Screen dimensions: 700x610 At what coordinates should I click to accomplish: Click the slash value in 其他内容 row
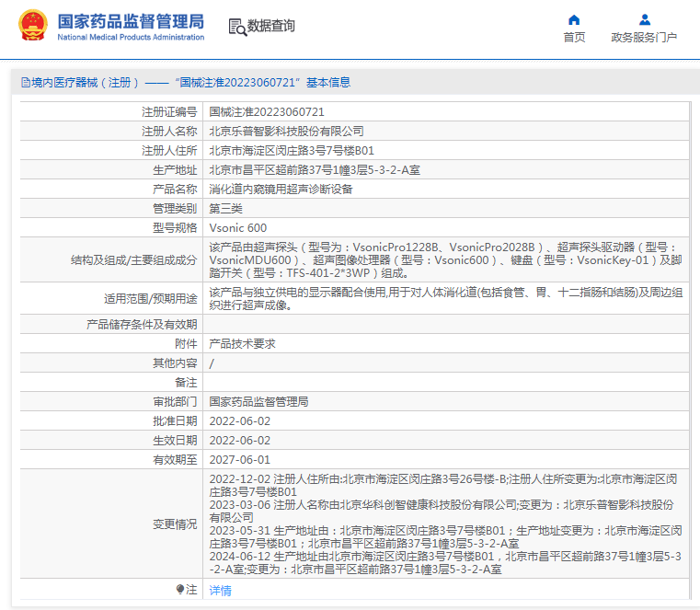click(x=212, y=363)
